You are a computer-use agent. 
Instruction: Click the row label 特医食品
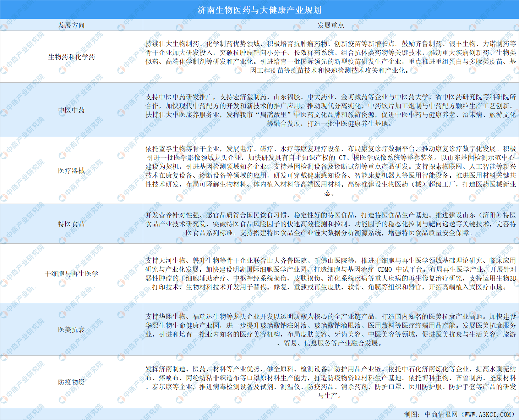click(x=71, y=224)
